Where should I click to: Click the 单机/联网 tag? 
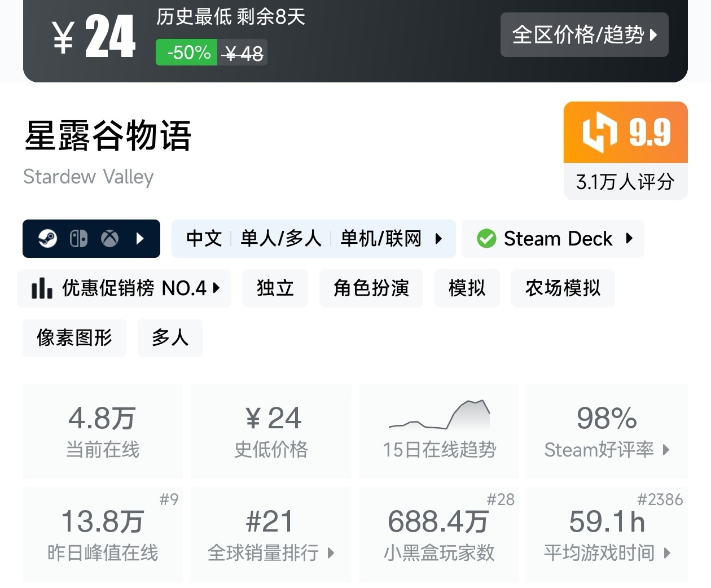tap(381, 239)
